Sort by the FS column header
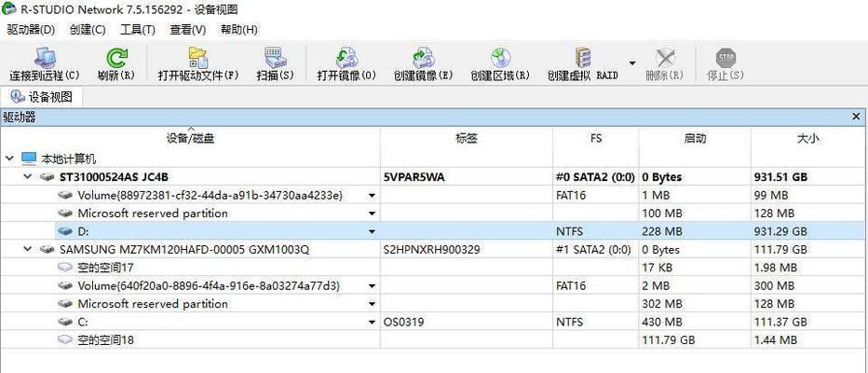The width and height of the screenshot is (868, 373). pyautogui.click(x=596, y=139)
